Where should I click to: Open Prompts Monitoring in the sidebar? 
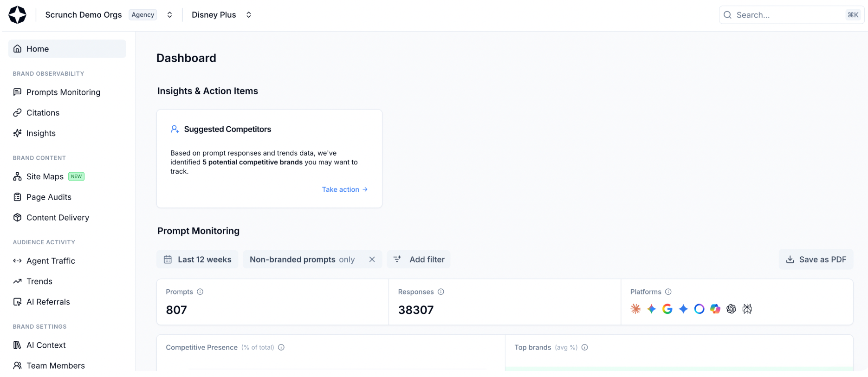[x=63, y=92]
